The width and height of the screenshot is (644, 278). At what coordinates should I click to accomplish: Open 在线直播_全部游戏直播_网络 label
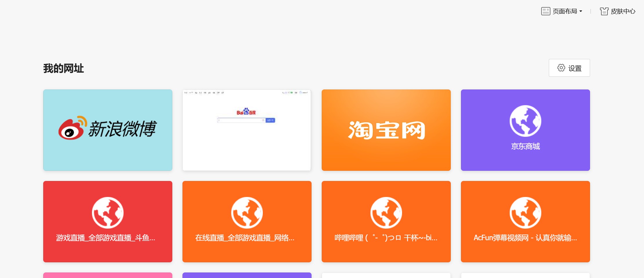click(x=245, y=238)
